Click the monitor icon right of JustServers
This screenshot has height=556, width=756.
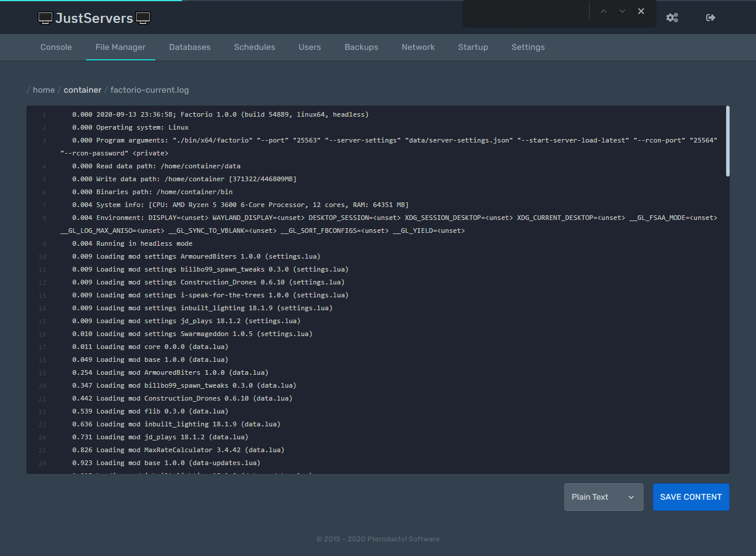click(x=143, y=18)
